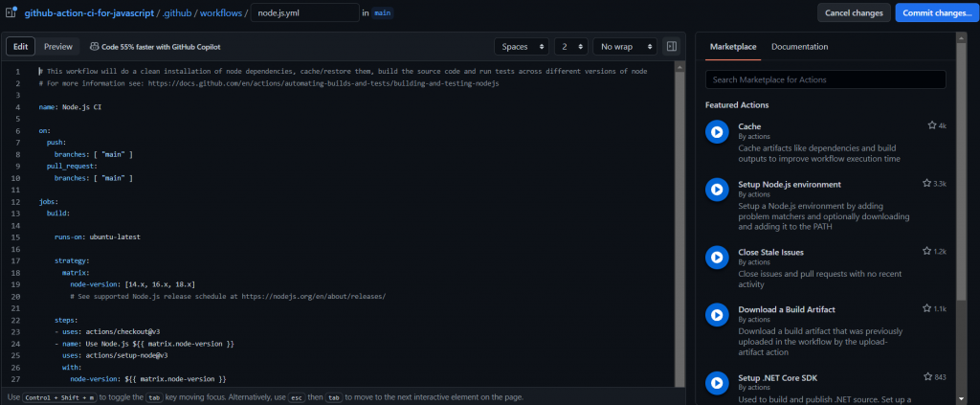Click the 'jobs:' line

[x=48, y=202]
